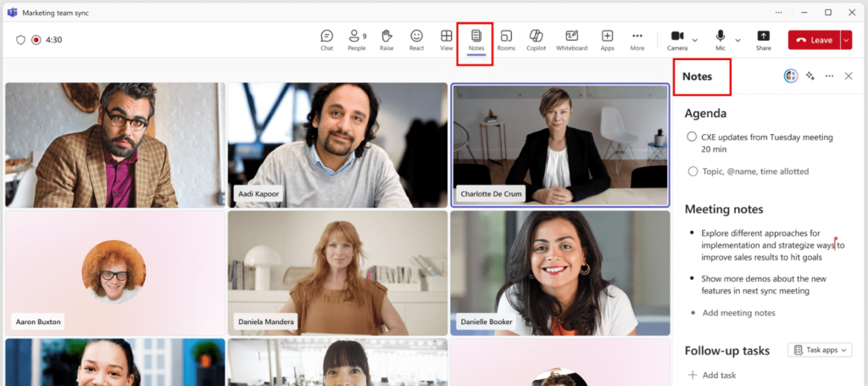The width and height of the screenshot is (868, 386).
Task: Select the bearded man in plaid jacket tile
Action: [115, 145]
